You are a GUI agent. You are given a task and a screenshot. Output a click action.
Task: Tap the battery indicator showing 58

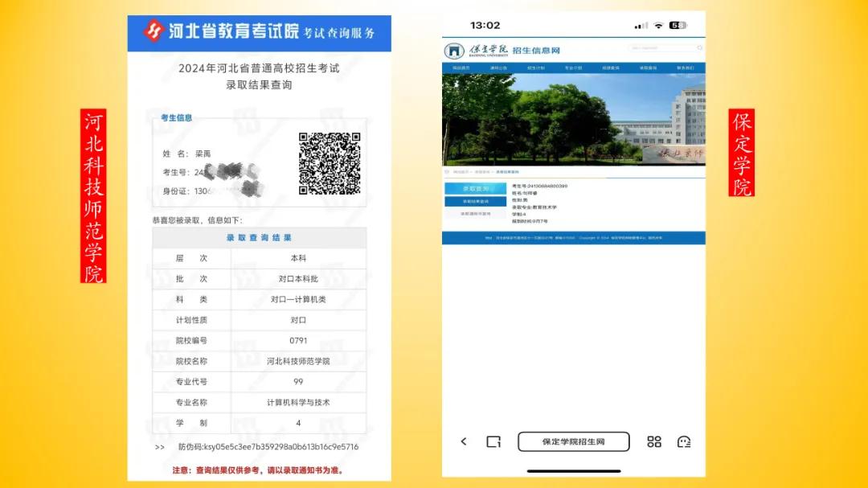click(678, 26)
